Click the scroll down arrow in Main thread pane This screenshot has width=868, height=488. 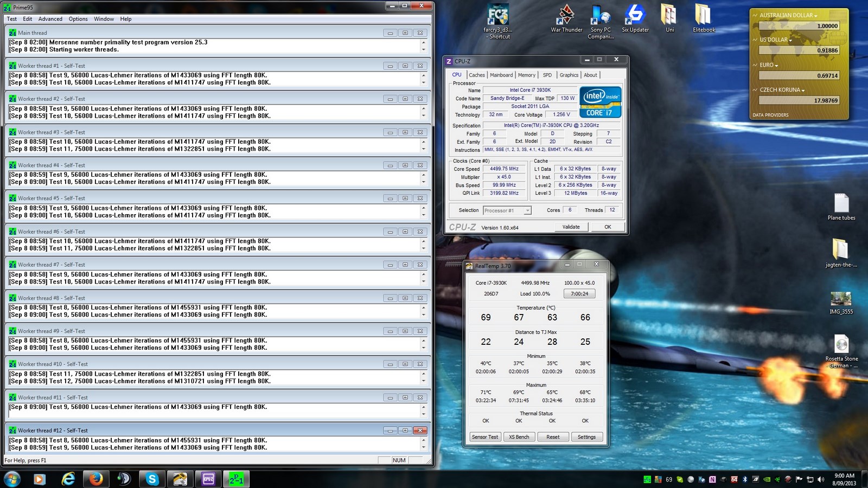click(424, 50)
